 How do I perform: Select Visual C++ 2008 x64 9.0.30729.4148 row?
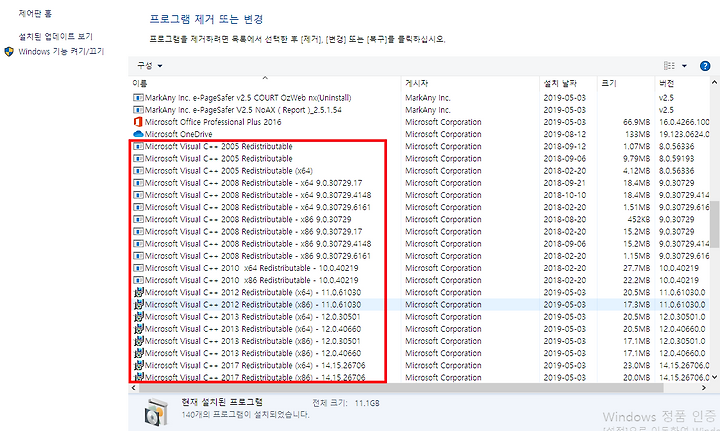tap(420, 195)
